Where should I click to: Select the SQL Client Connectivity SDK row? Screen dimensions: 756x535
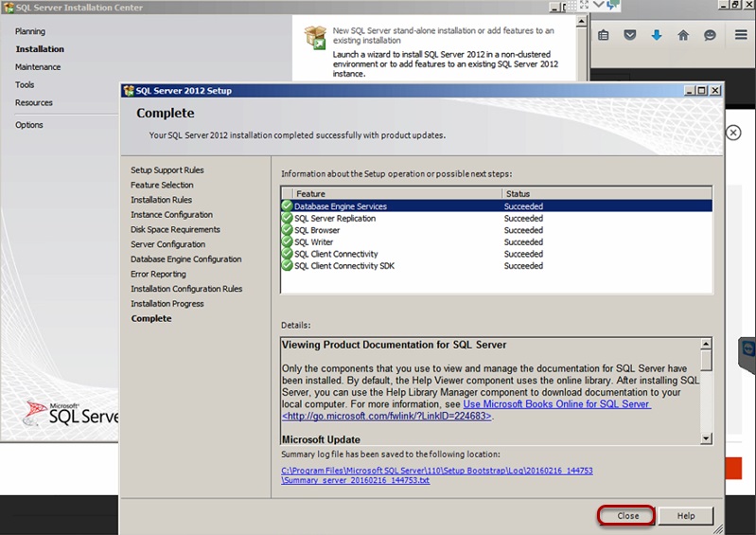click(496, 266)
